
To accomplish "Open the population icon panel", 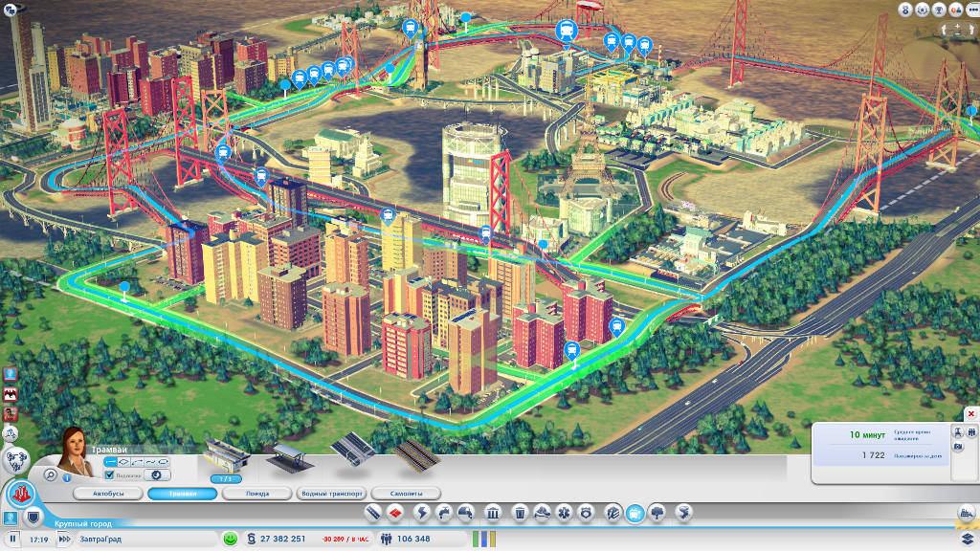I will point(387,539).
